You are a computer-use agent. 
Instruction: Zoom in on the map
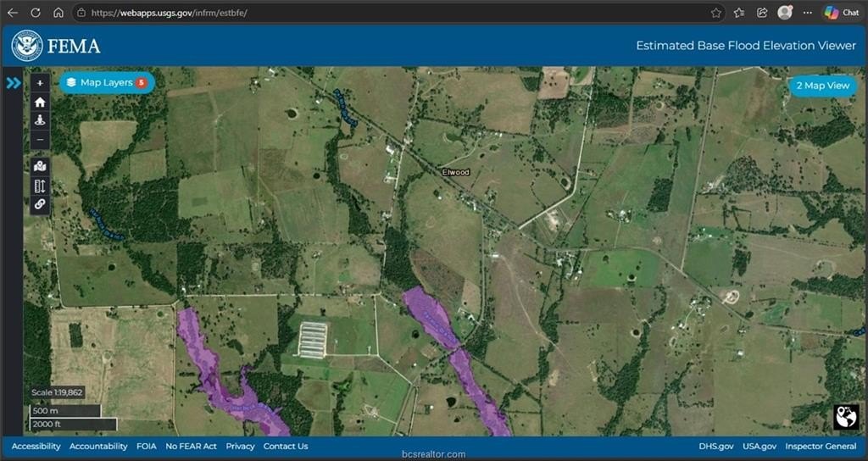click(x=40, y=83)
